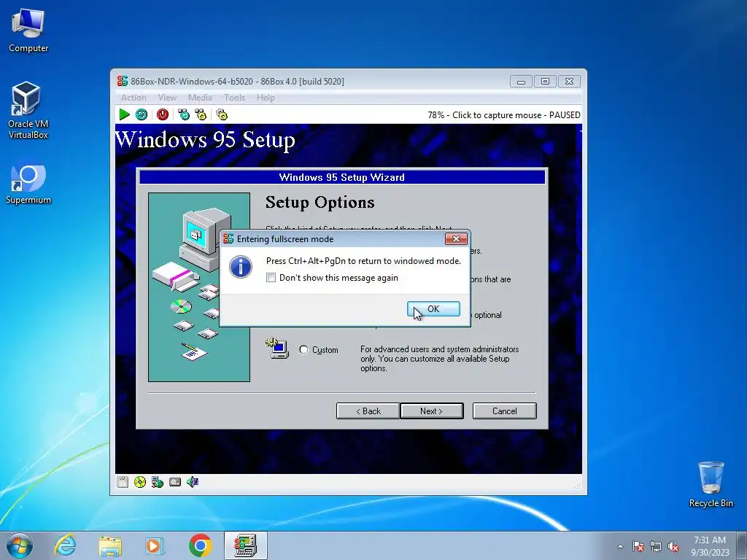Click the 86Box taskbar button
This screenshot has width=747, height=560.
pos(246,545)
